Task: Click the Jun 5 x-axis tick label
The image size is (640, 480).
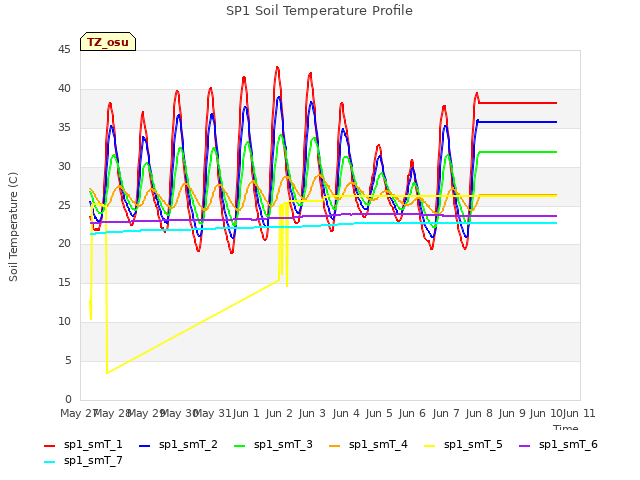Action: 379,413
